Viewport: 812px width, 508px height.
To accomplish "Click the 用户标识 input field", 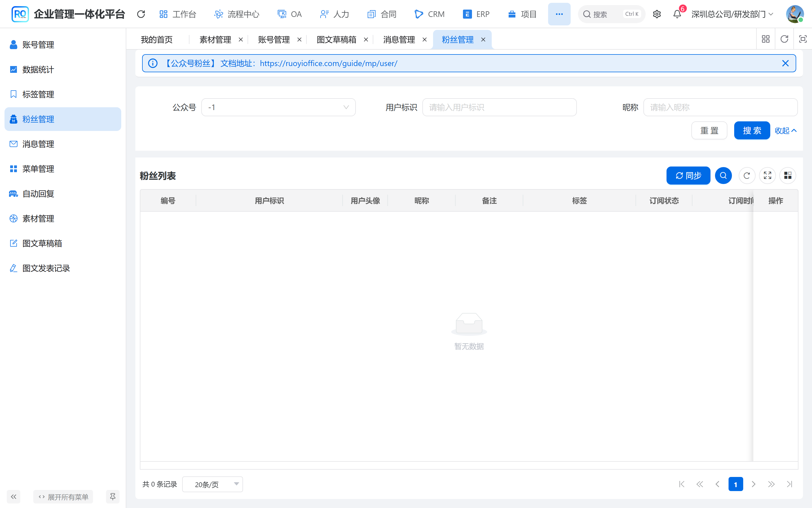I will pyautogui.click(x=499, y=107).
